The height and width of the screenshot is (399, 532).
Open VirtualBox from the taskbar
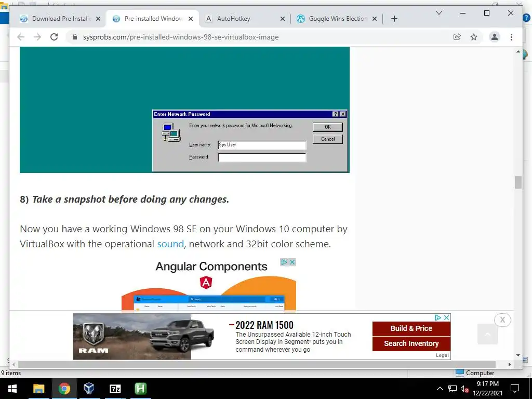89,389
